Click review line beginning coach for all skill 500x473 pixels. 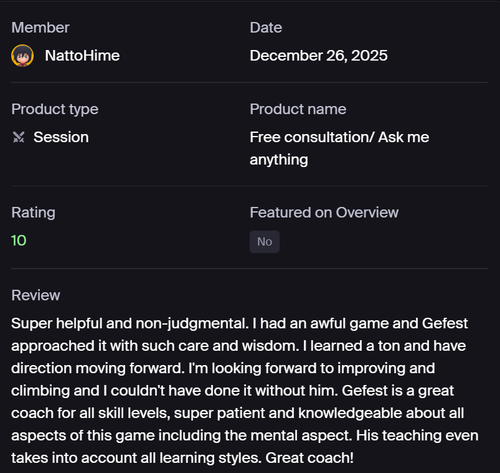tap(237, 413)
